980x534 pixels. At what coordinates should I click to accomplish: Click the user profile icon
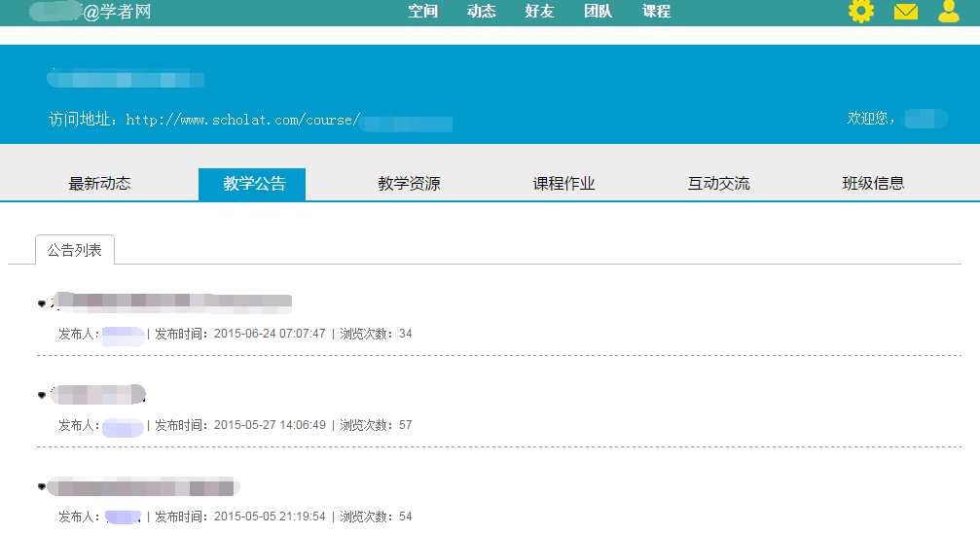[949, 12]
